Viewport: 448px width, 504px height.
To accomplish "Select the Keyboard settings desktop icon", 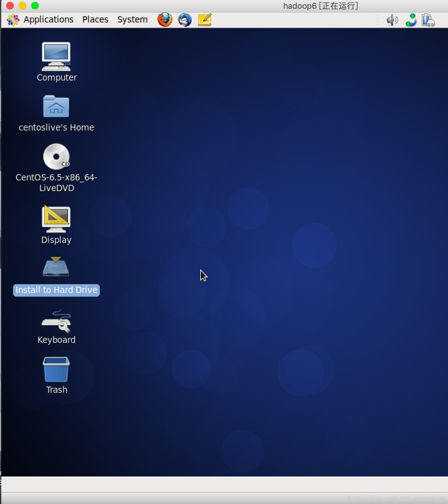I will [x=56, y=321].
